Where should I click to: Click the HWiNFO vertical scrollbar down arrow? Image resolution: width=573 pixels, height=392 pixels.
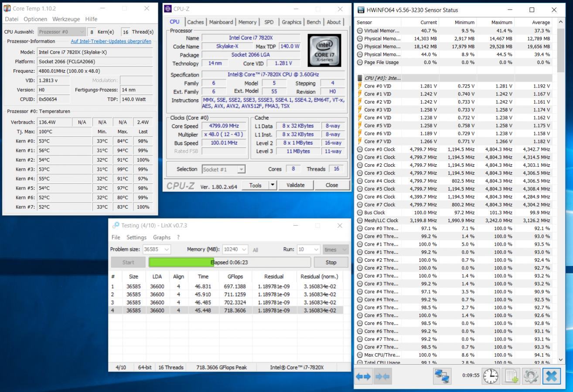click(x=560, y=359)
